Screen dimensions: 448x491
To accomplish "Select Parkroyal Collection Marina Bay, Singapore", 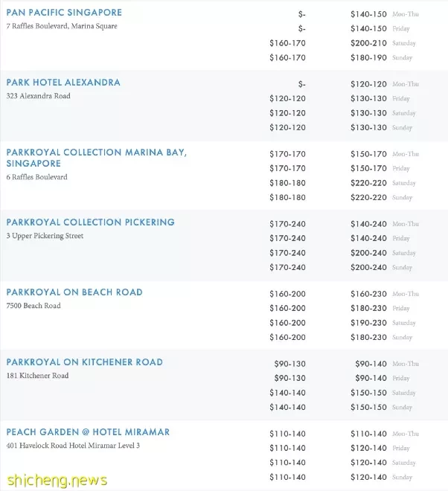I will click(97, 158).
